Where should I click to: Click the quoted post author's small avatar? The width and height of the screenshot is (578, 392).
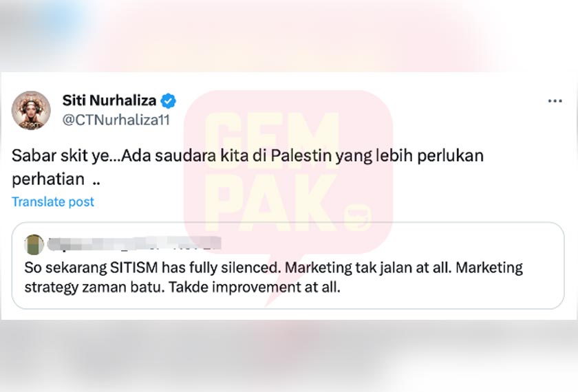[34, 244]
